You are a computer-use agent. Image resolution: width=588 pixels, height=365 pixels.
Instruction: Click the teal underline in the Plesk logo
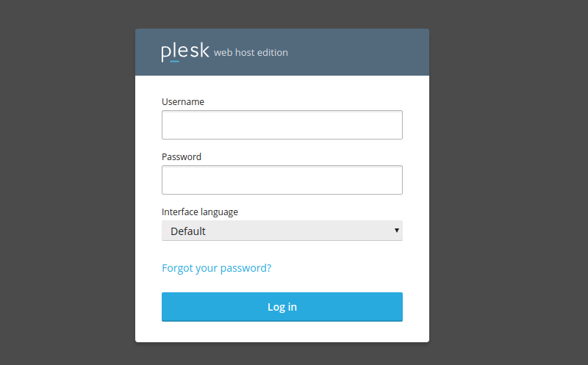pyautogui.click(x=175, y=61)
